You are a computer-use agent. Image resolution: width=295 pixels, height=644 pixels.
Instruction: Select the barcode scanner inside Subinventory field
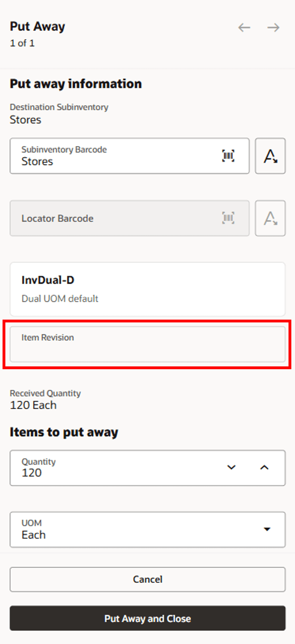[x=228, y=155]
